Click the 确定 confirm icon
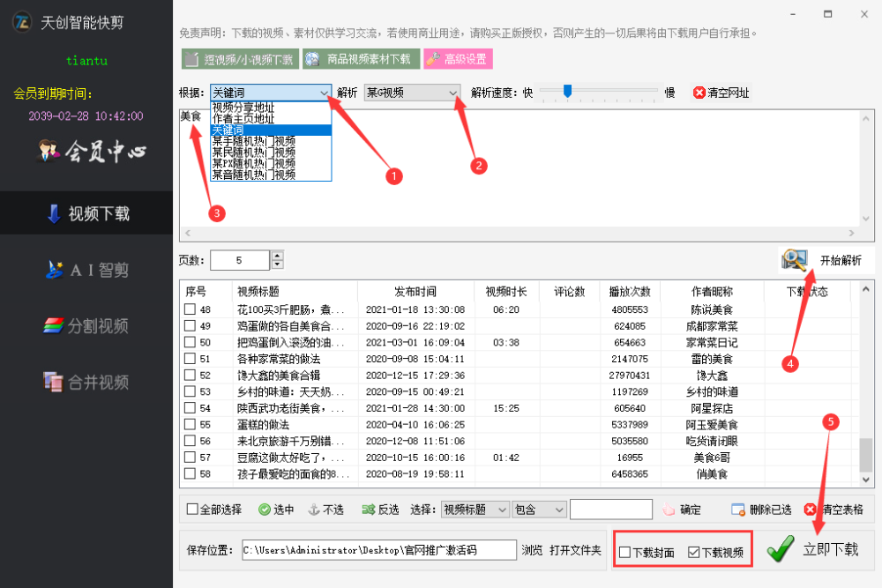This screenshot has width=882, height=588. 669,510
